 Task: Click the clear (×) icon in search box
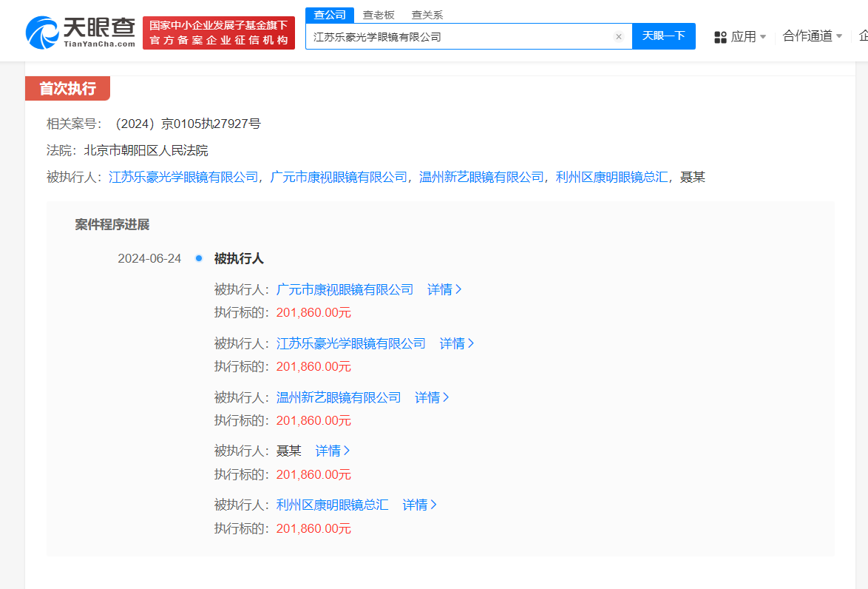(619, 36)
